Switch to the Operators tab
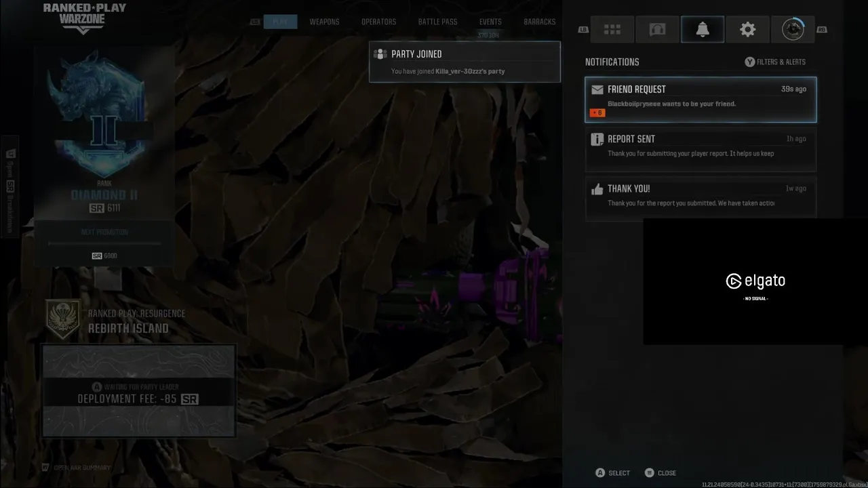This screenshot has width=868, height=488. point(378,22)
